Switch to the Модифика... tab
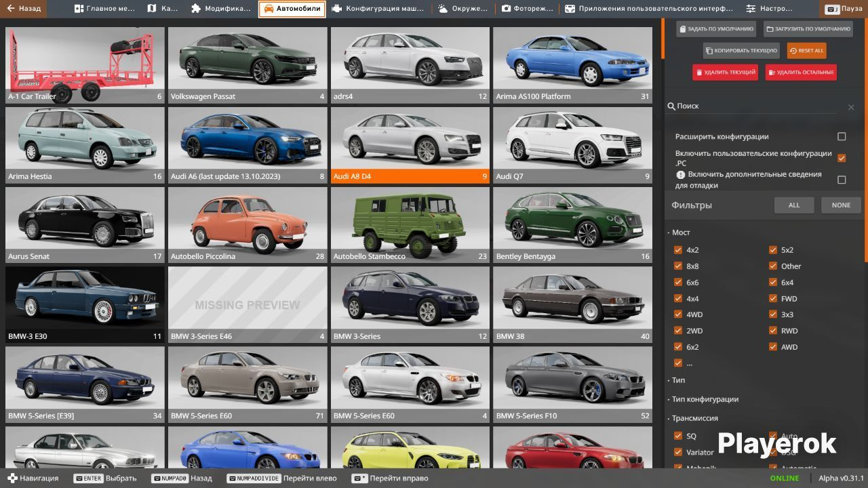The image size is (868, 488). coord(220,9)
